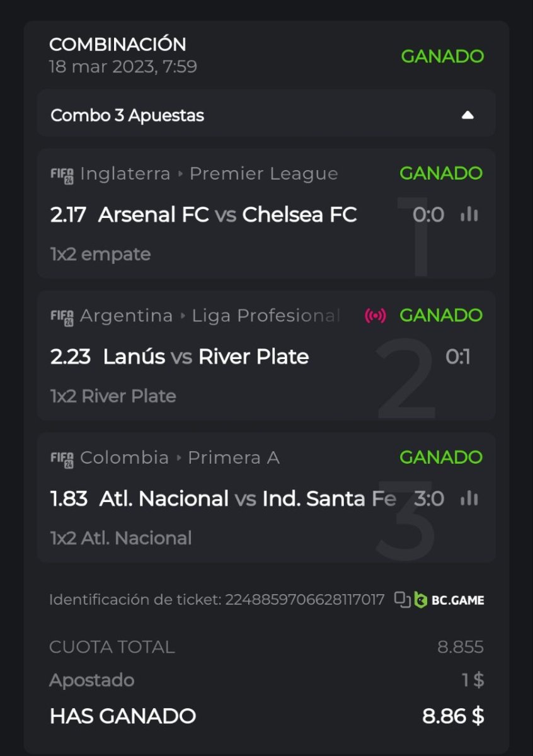Open Atl. Nacional vs Ind. Santa Fe match
This screenshot has width=533, height=756.
[x=247, y=499]
